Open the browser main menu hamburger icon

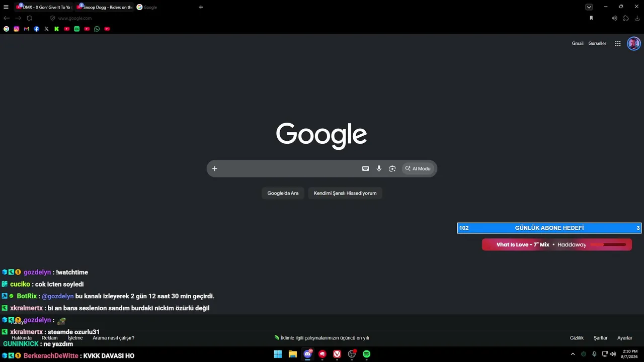6,7
